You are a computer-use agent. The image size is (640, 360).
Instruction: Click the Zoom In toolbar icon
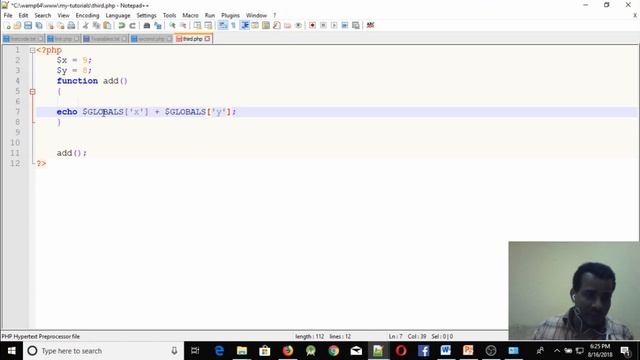(172, 26)
